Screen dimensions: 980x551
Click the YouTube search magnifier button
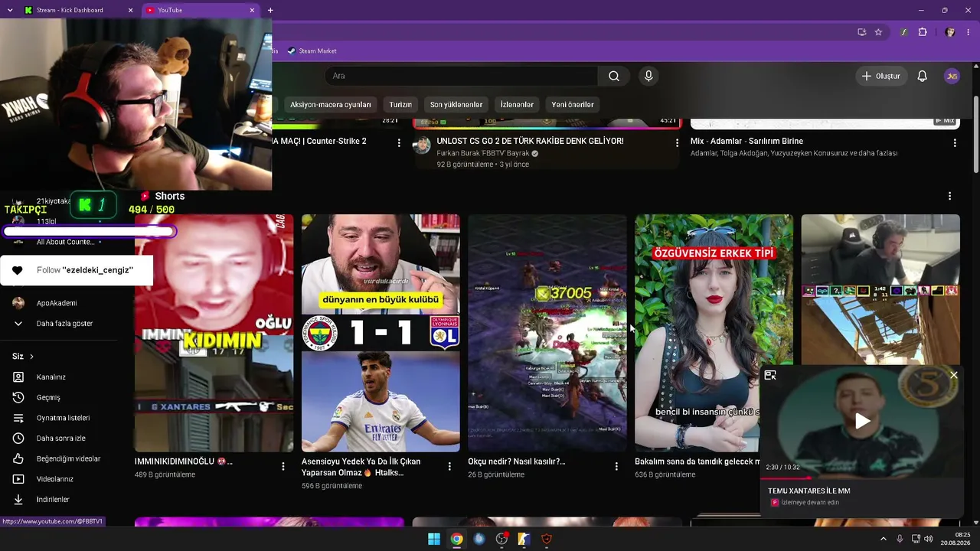click(614, 76)
